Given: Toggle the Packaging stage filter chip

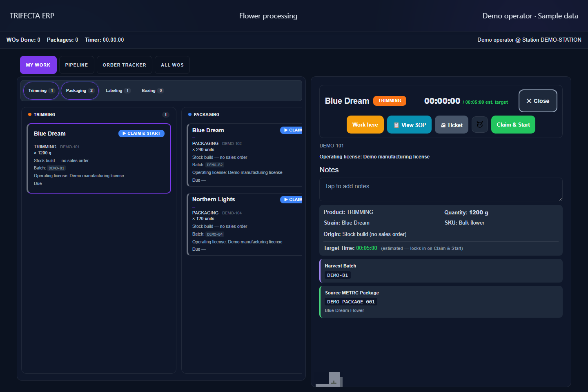Looking at the screenshot, I should tap(80, 91).
